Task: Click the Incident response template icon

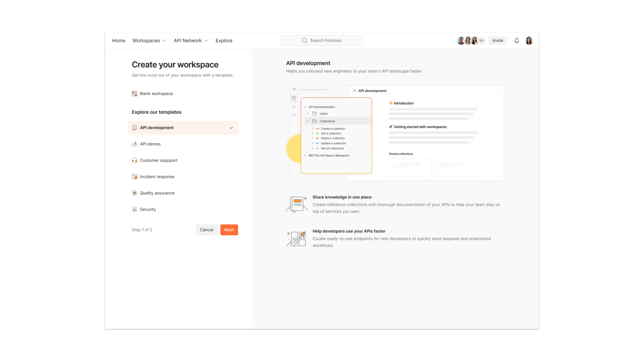Action: tap(135, 177)
